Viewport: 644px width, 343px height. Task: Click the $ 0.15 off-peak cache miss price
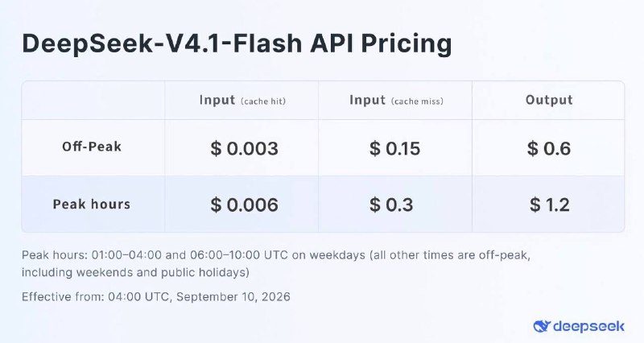click(395, 148)
